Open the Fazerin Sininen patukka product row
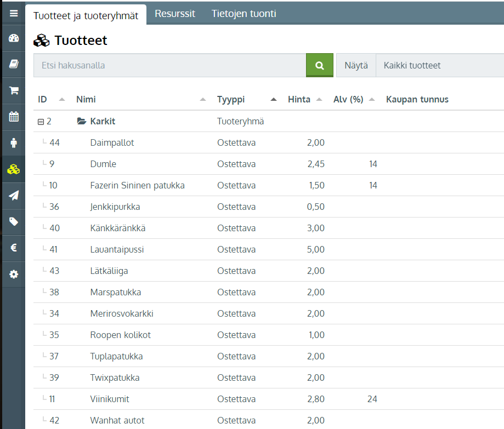The image size is (504, 429). point(137,185)
